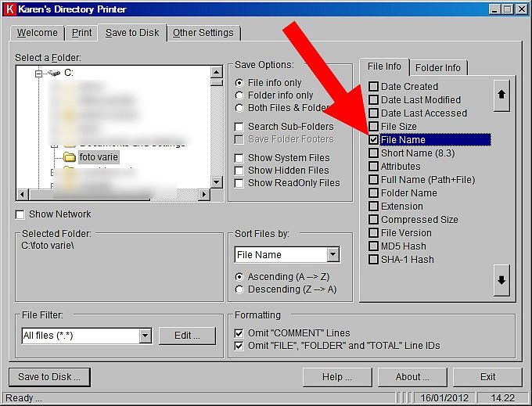
Task: Select the Save to Disk tab
Action: [132, 33]
